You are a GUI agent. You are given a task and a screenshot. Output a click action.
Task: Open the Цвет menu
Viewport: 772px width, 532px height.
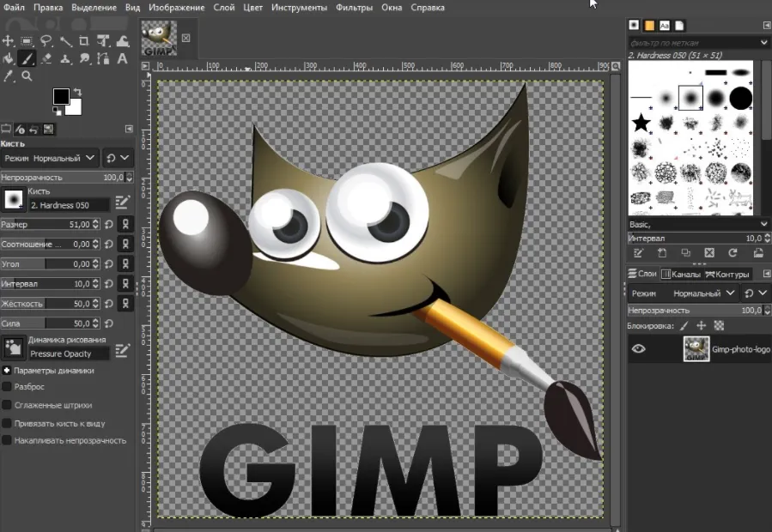click(252, 8)
